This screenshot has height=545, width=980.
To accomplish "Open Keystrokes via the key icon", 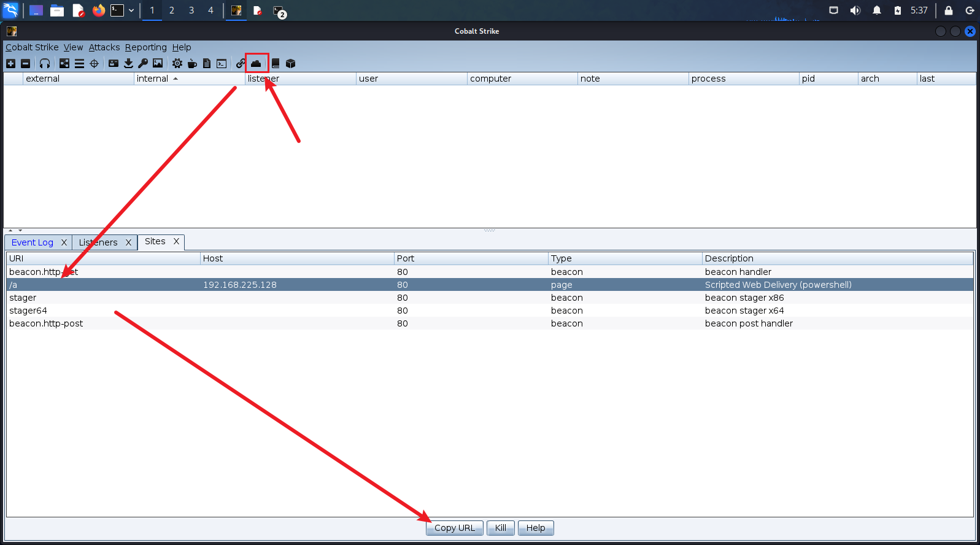I will [143, 63].
